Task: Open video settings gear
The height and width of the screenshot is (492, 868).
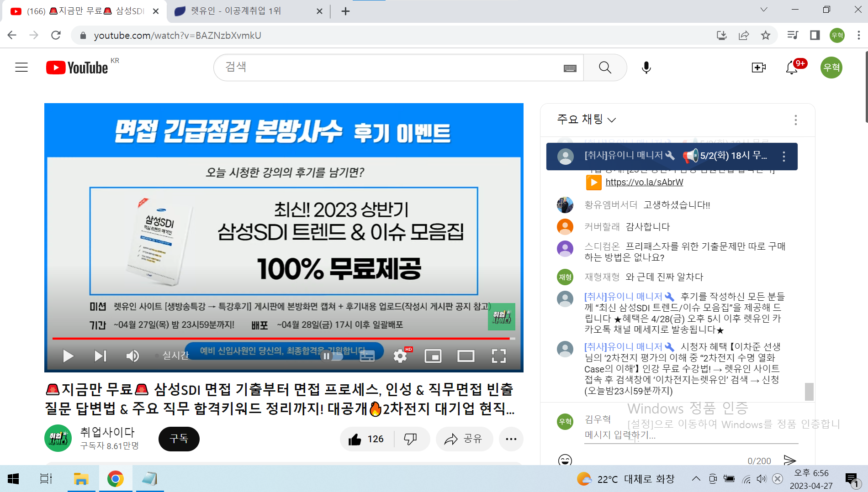Action: 400,356
